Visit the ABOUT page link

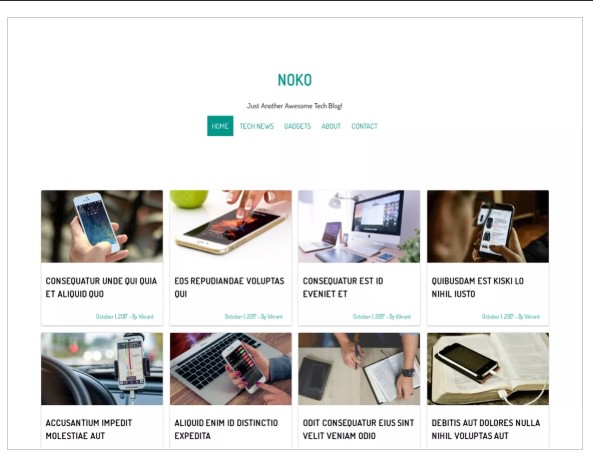[331, 126]
